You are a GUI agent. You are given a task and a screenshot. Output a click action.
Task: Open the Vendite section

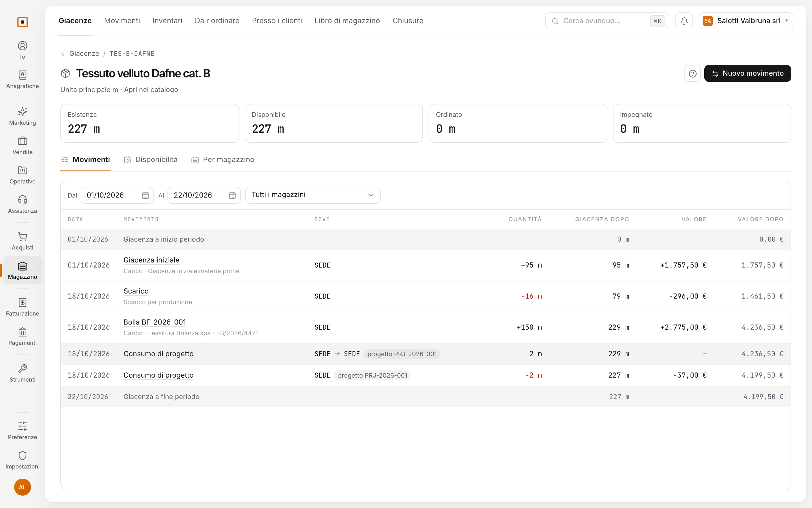click(x=23, y=145)
